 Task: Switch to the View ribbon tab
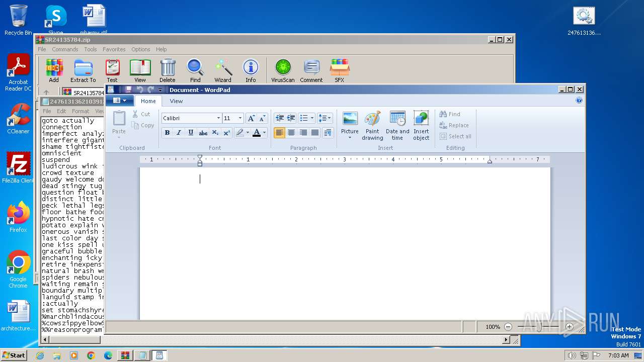tap(176, 101)
